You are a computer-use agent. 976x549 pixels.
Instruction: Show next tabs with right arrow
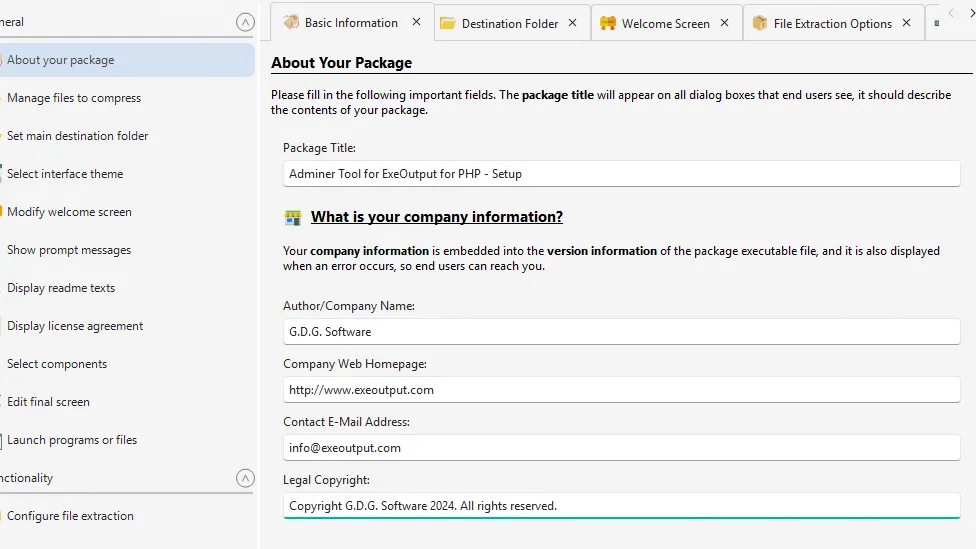point(972,12)
